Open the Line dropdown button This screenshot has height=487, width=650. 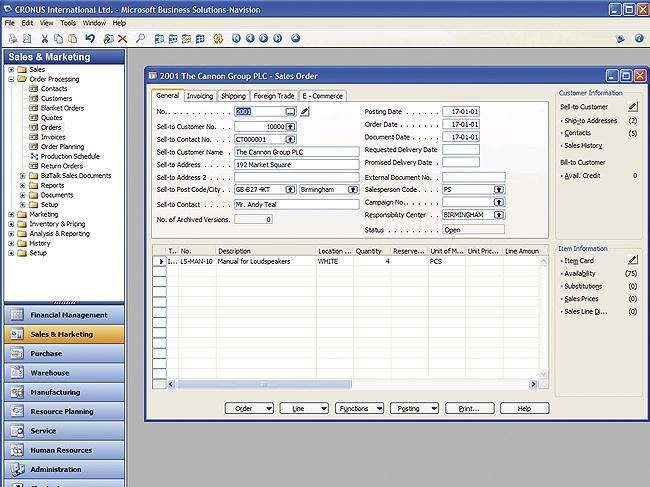tap(304, 408)
